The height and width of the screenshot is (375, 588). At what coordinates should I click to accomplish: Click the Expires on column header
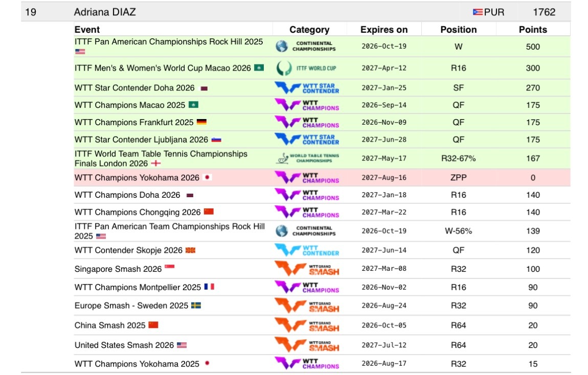click(384, 30)
